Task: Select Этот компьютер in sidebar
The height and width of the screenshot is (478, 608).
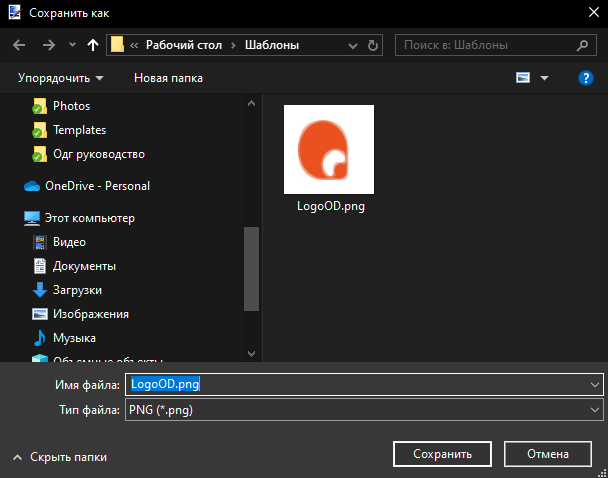Action: coord(90,218)
